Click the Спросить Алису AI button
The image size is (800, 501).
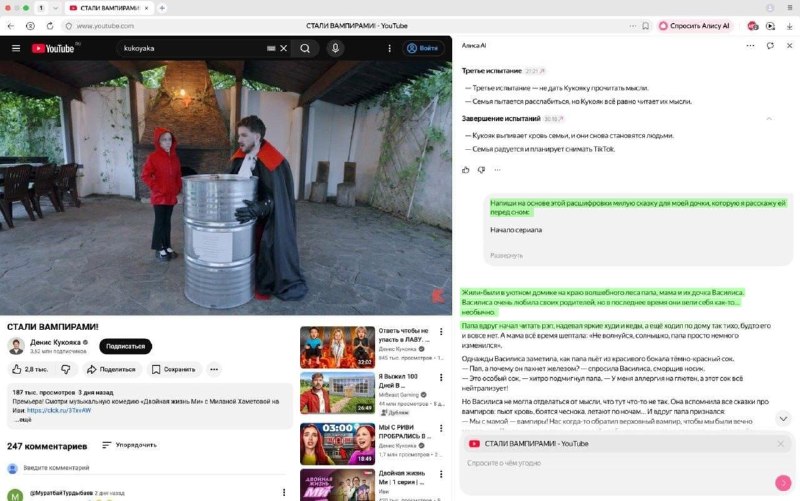(694, 26)
